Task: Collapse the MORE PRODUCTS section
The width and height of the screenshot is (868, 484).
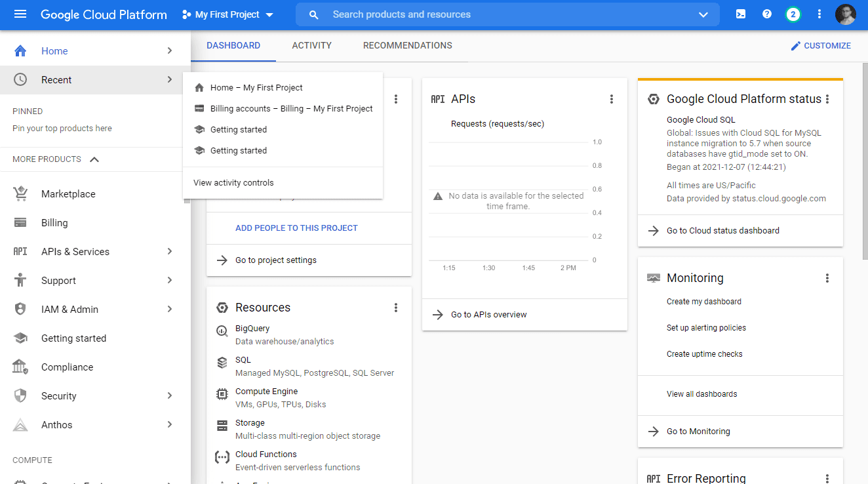Action: tap(94, 159)
